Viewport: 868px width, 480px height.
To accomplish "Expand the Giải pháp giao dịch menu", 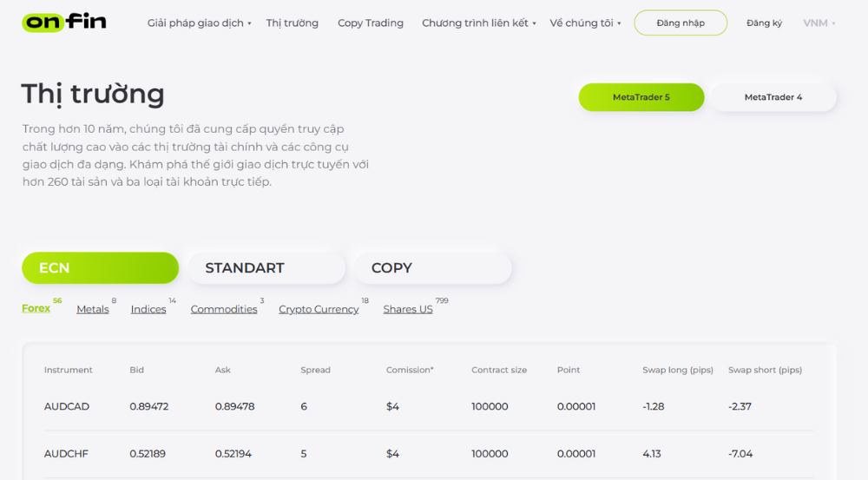I will coord(199,23).
